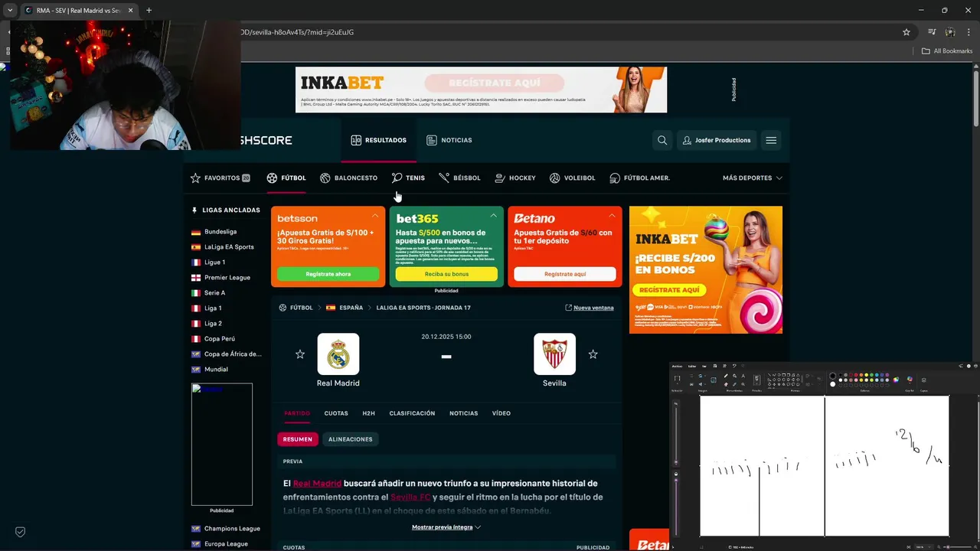Click the Sevilla club crest
This screenshot has width=980, height=551.
[554, 354]
